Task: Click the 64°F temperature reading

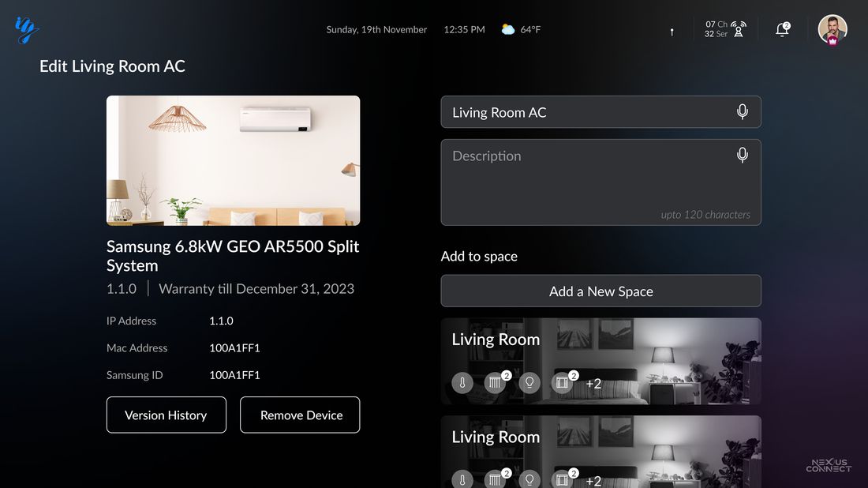Action: (x=530, y=29)
